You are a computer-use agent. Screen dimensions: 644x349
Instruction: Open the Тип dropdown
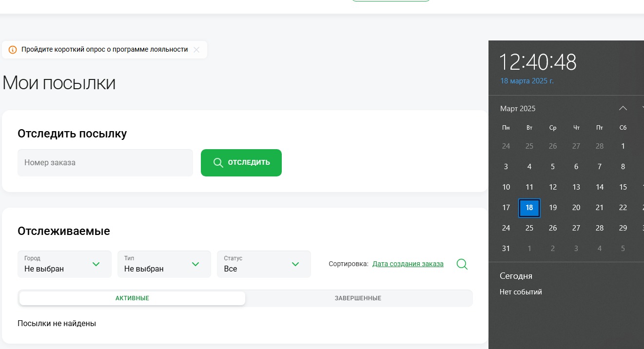164,264
